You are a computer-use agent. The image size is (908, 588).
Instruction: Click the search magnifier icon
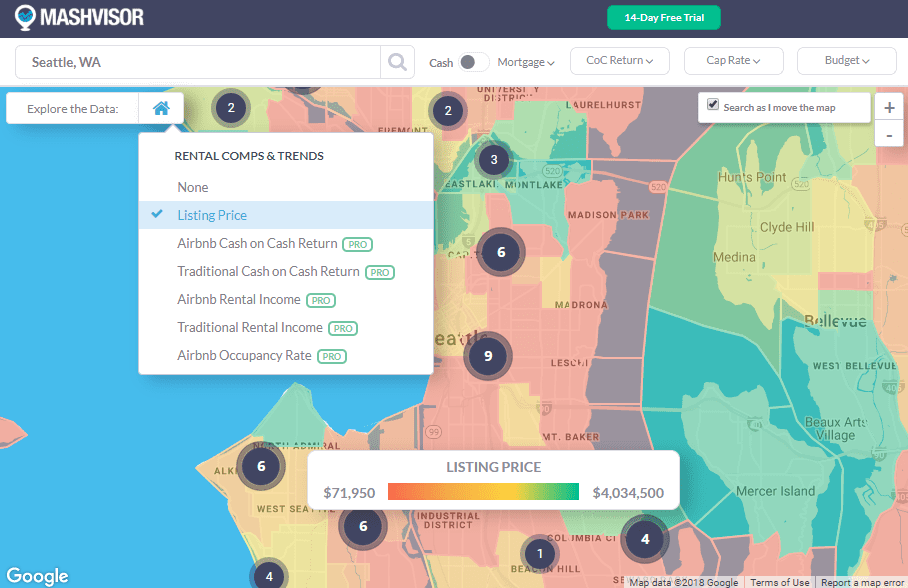397,62
